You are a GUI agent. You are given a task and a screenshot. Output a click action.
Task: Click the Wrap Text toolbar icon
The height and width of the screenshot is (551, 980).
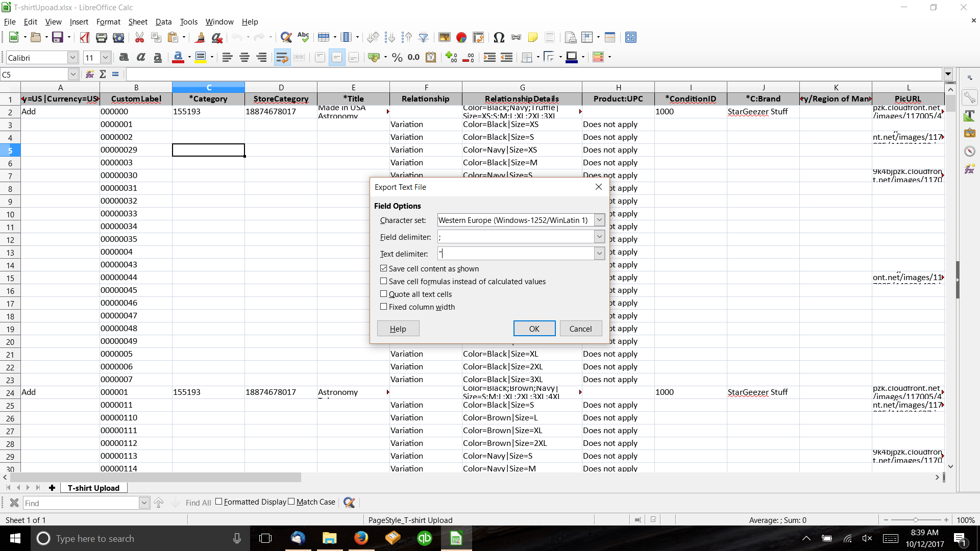282,58
